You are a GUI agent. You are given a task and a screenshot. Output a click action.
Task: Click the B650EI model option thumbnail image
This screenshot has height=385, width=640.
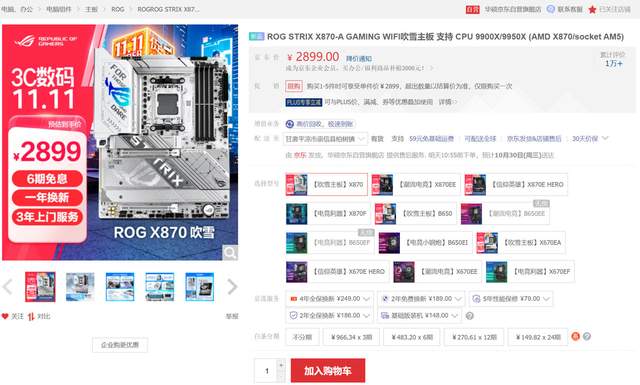coord(389,243)
